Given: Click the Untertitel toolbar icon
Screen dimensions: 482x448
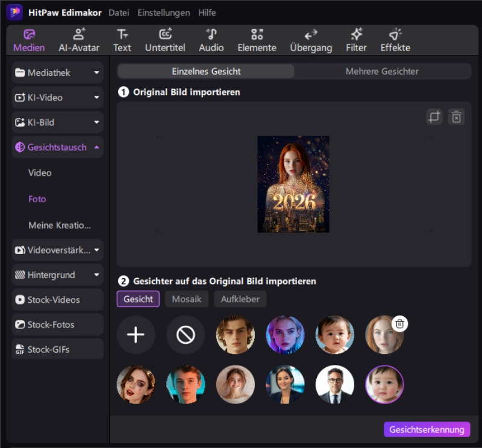Looking at the screenshot, I should click(x=165, y=35).
